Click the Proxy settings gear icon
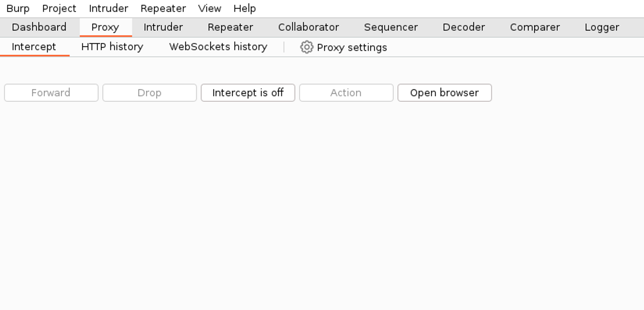Image resolution: width=644 pixels, height=310 pixels. tap(307, 47)
